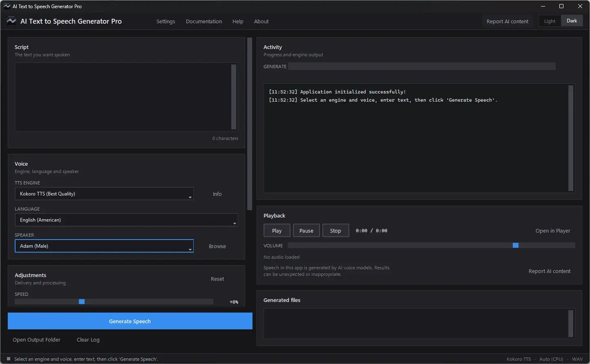
Task: Open the Speaker dropdown showing Adam (Male)
Action: [x=104, y=246]
